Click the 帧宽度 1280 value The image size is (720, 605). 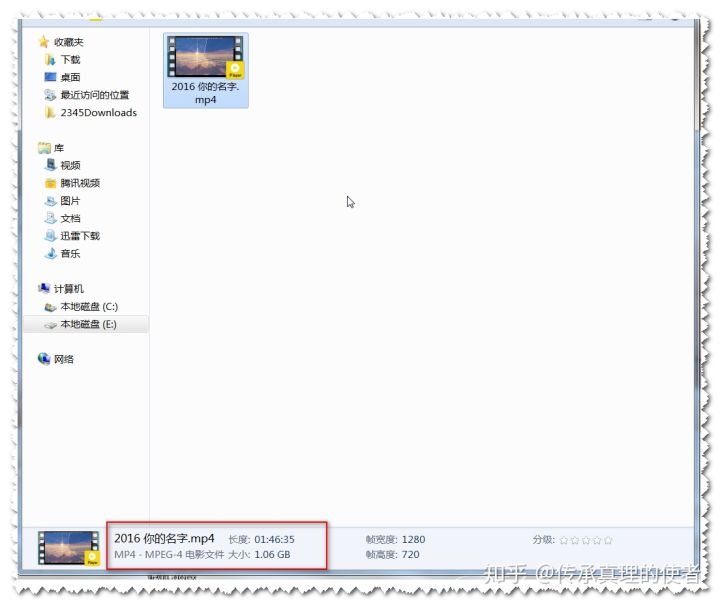413,539
